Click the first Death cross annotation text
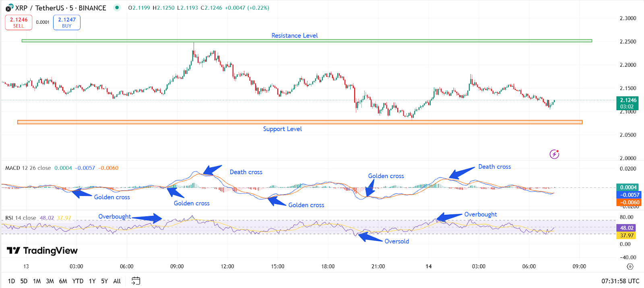Viewport: 644px width, 288px height. coord(246,172)
